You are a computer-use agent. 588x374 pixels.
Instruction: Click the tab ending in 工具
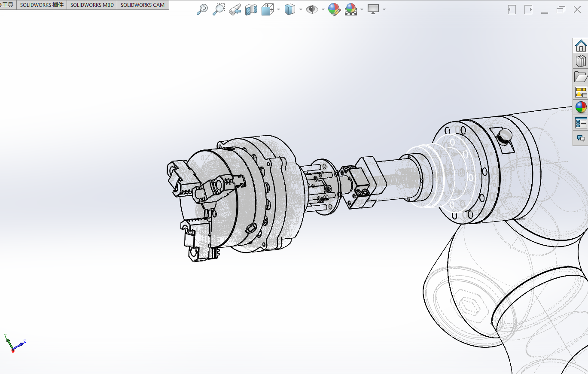point(8,5)
